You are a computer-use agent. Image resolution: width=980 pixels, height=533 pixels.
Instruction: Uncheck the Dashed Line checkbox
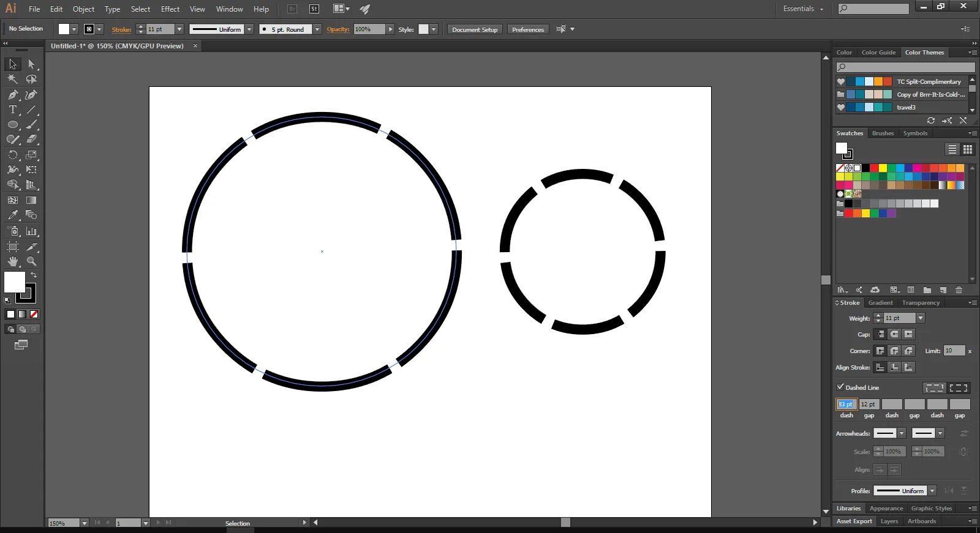coord(840,387)
